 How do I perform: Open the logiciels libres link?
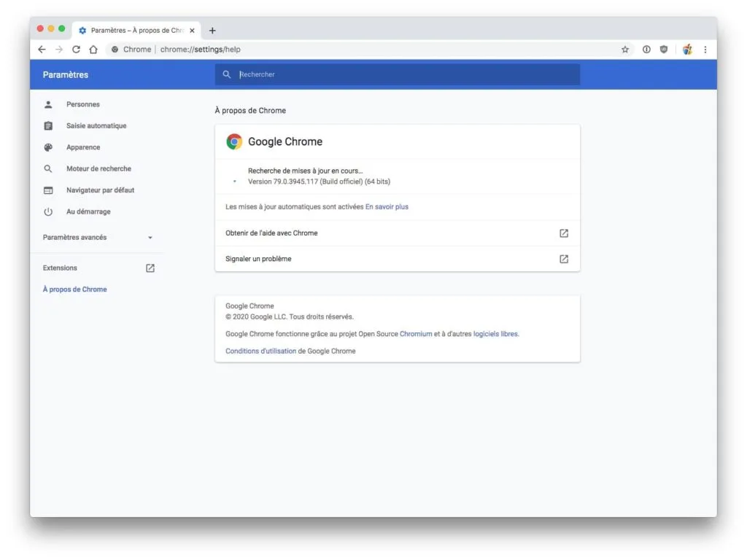click(x=495, y=334)
